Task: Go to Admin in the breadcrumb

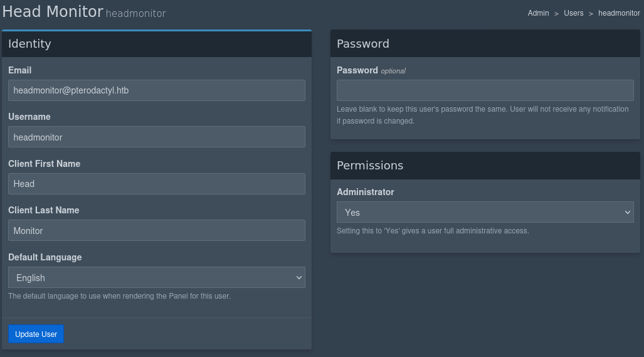Action: coord(538,13)
